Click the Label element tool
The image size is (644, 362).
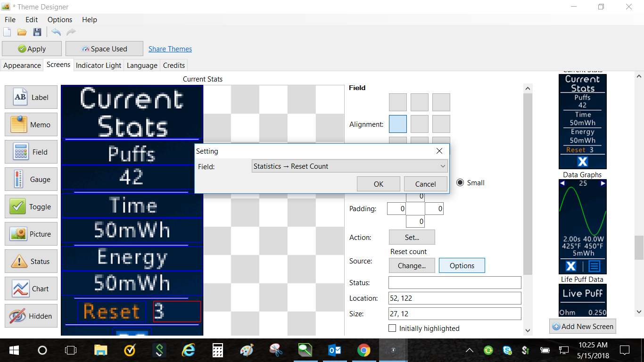point(31,98)
